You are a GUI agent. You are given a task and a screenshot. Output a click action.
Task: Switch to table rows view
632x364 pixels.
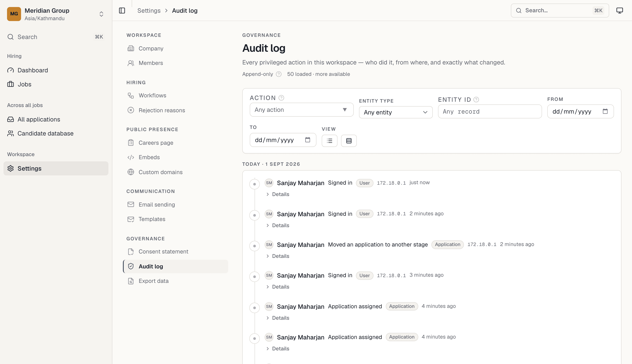click(348, 141)
